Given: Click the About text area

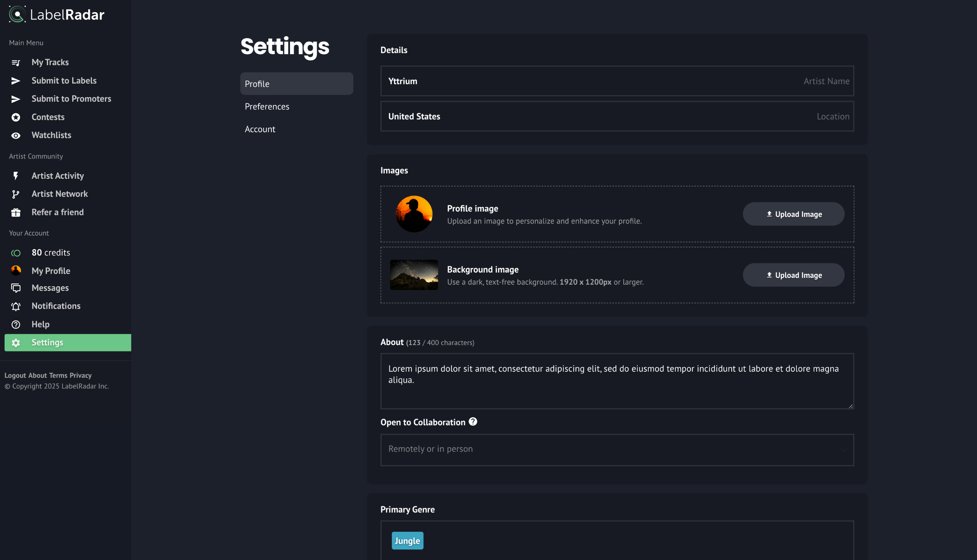Looking at the screenshot, I should click(617, 381).
